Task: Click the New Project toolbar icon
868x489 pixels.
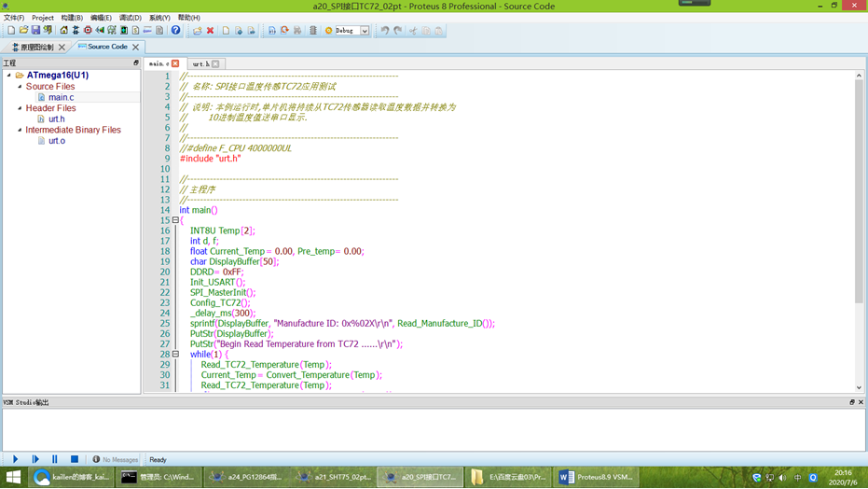Action: 11,31
